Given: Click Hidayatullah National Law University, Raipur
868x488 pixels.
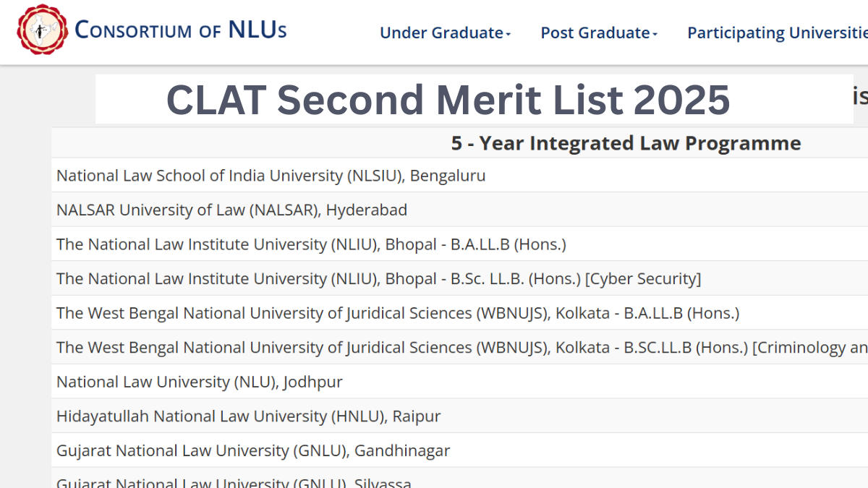Looking at the screenshot, I should tap(248, 416).
